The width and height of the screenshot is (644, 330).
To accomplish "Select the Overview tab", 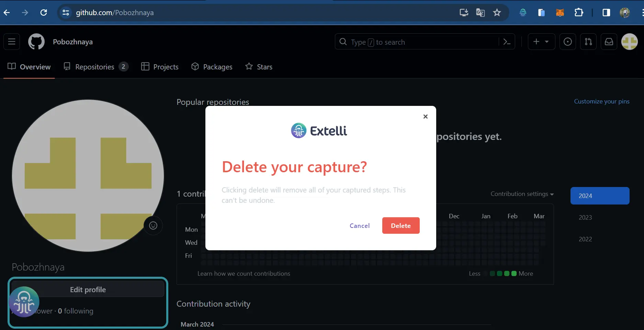I will pyautogui.click(x=29, y=67).
